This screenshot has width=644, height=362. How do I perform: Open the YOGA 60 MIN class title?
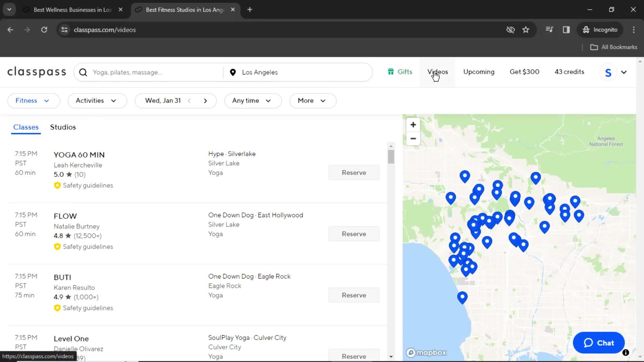click(x=79, y=155)
